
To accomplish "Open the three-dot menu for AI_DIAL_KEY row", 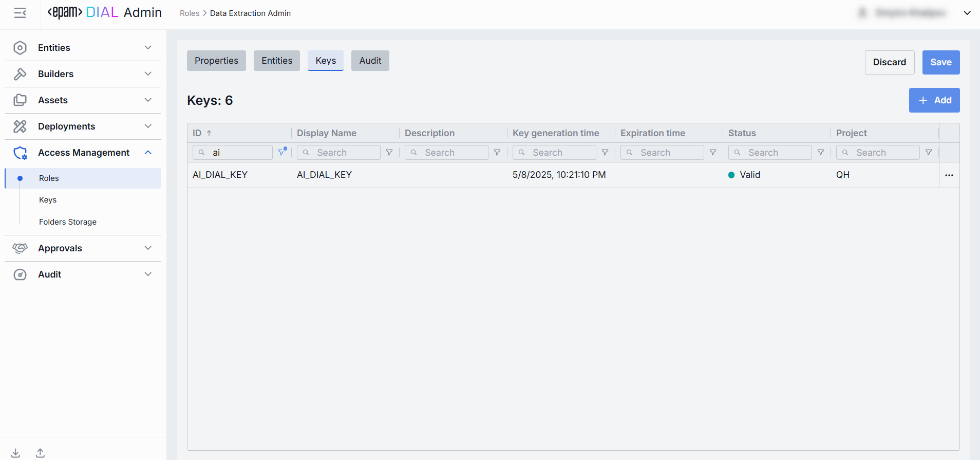I will (x=949, y=175).
